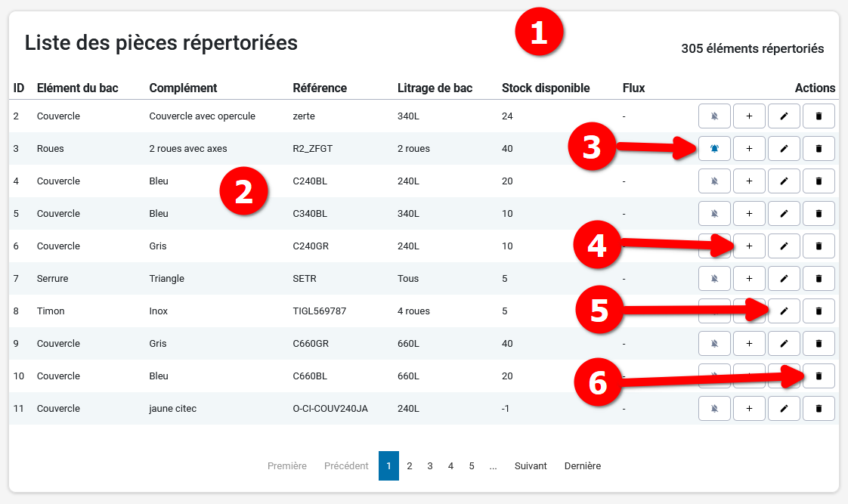Click the Stock disponible column header
The image size is (848, 504).
tap(545, 88)
